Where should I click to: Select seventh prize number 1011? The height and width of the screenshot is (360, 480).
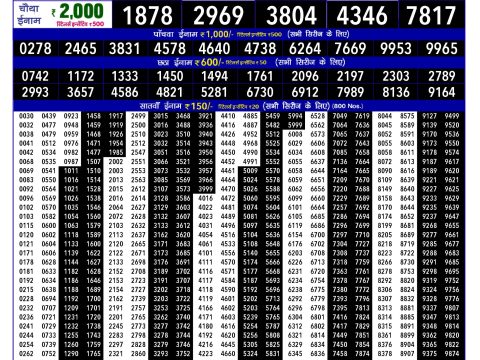click(x=71, y=171)
